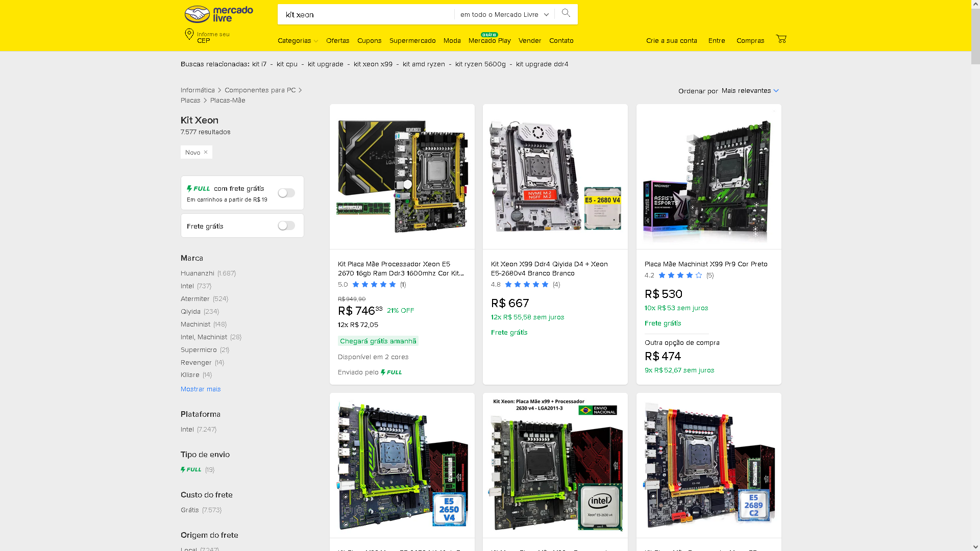Screen dimensions: 980x551
Task: Select FULL shipping type filter icon
Action: point(191,470)
